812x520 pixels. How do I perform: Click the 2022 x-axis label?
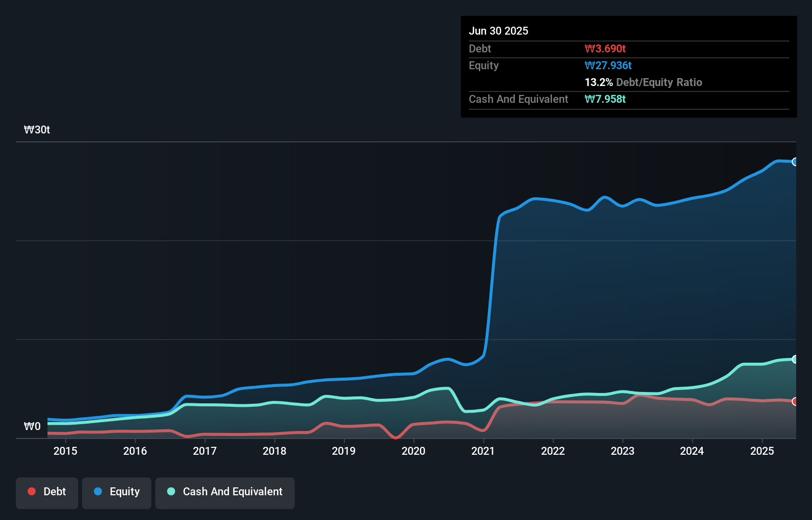(553, 451)
